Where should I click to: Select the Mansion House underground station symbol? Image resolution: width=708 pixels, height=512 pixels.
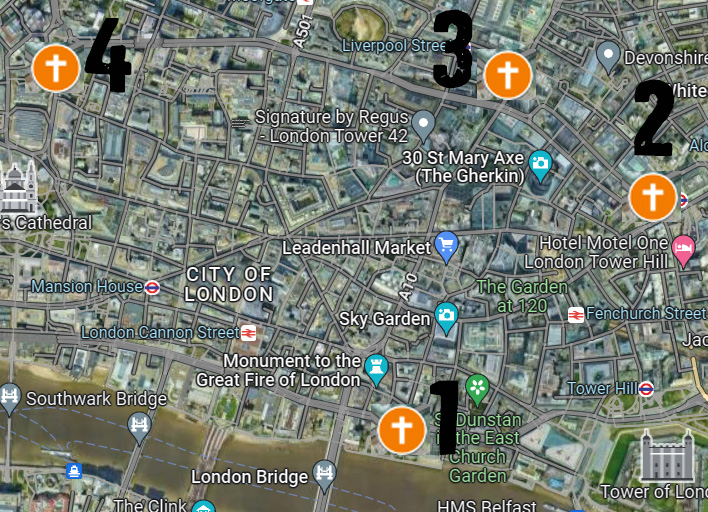pyautogui.click(x=152, y=287)
